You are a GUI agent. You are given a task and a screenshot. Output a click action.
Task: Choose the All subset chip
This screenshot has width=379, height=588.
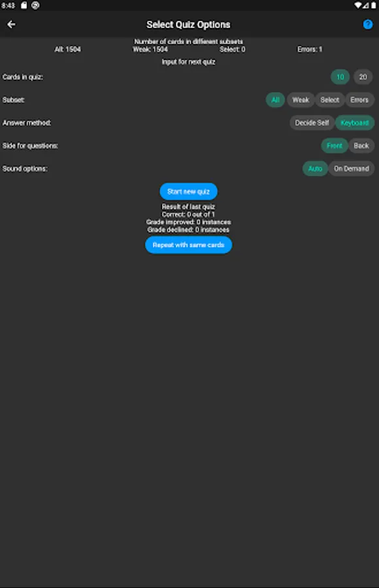[x=275, y=100]
